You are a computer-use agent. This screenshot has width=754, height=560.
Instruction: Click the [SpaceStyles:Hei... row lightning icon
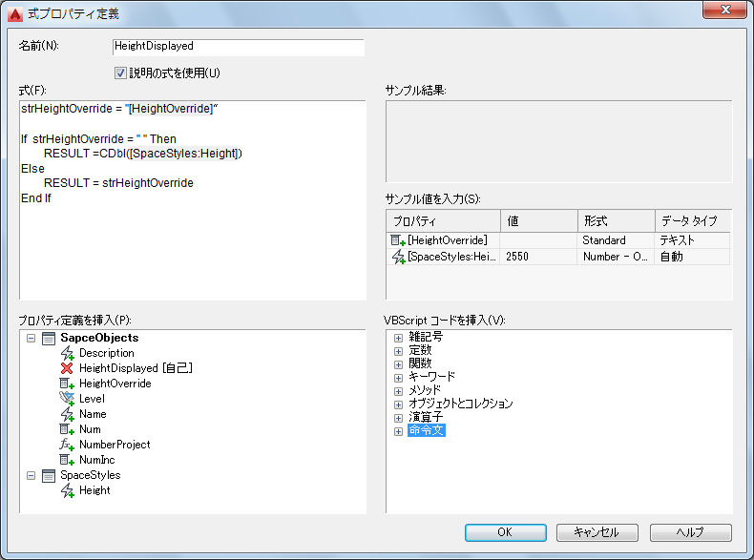click(398, 257)
